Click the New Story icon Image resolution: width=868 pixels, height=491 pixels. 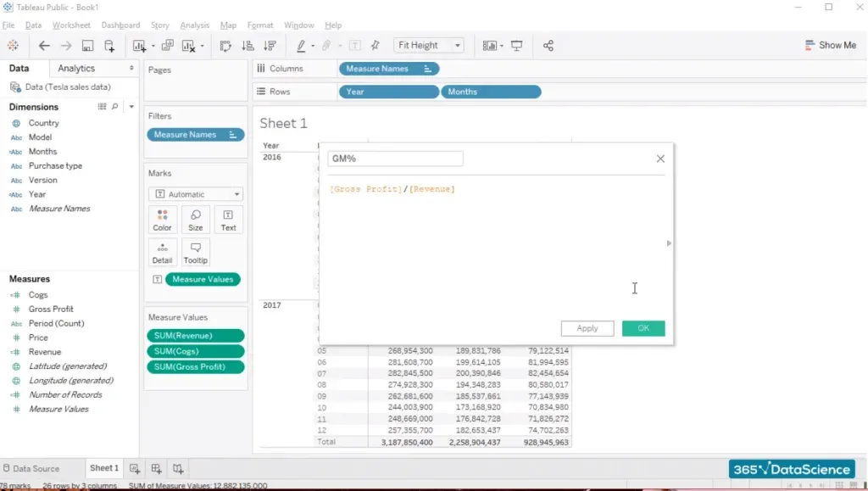coord(178,468)
